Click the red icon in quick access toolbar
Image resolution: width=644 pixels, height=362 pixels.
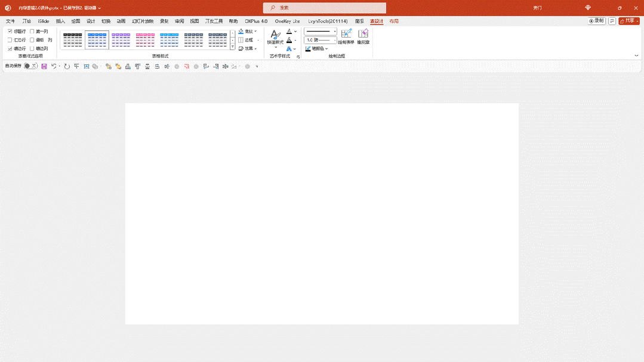point(186,66)
